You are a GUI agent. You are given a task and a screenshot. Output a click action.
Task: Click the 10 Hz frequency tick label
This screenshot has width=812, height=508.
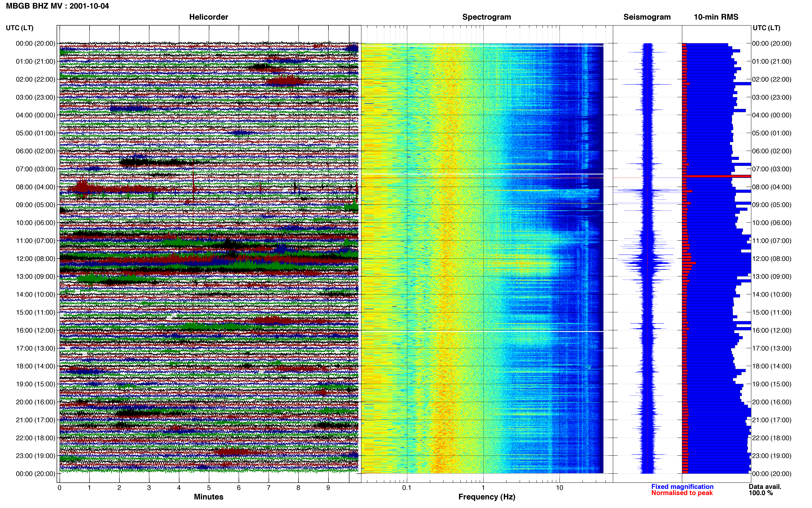[559, 487]
